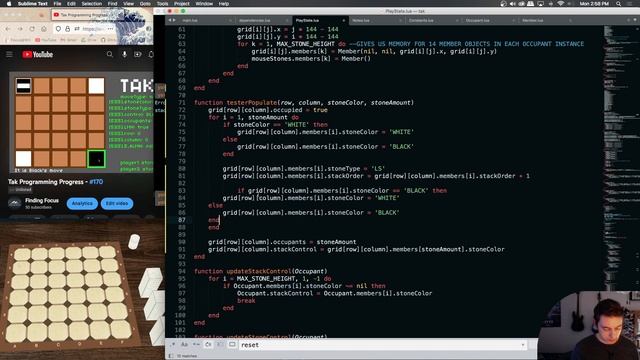
Task: Click the Analytics button under video
Action: tap(82, 203)
